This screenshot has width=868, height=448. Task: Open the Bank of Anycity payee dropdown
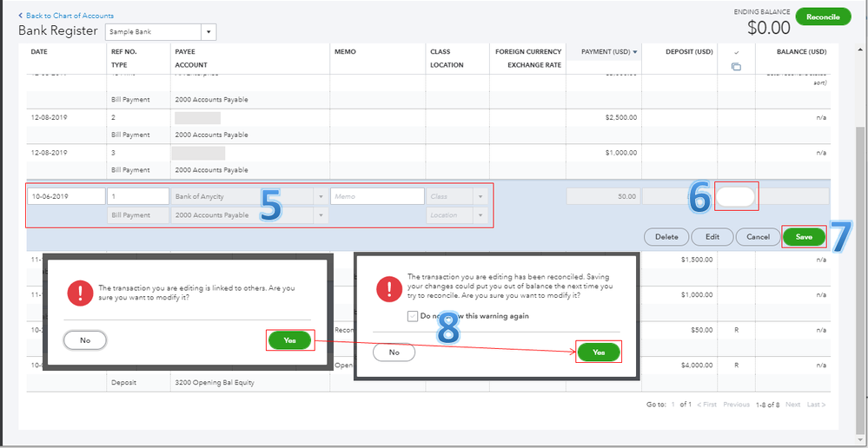tap(321, 196)
